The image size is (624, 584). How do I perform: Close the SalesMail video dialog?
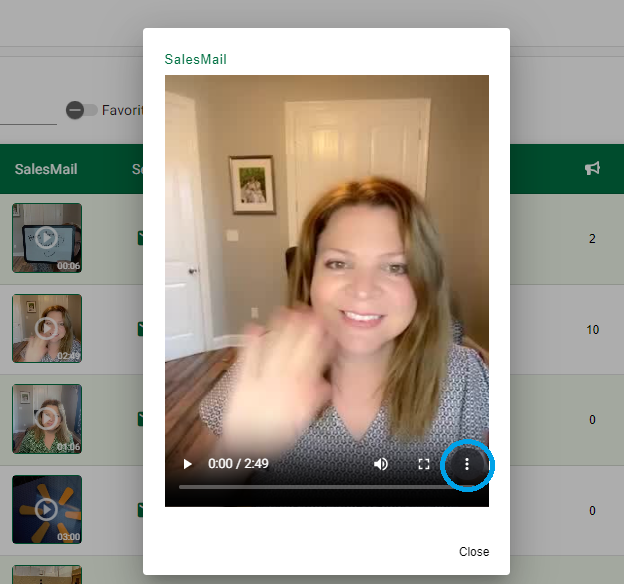coord(474,551)
